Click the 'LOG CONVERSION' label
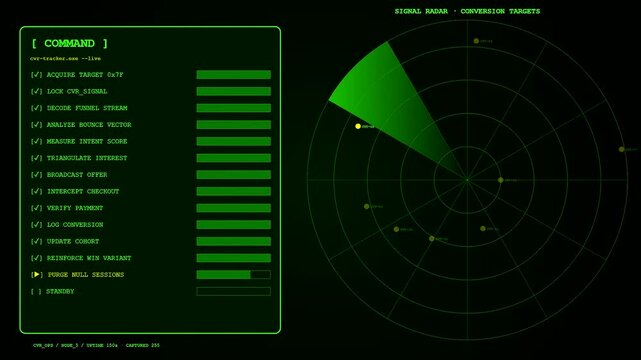 [x=75, y=225]
